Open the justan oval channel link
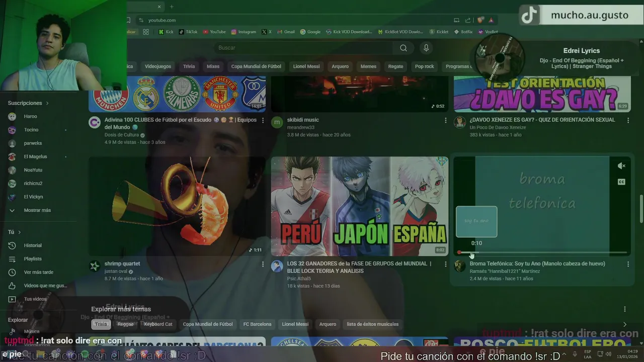 pyautogui.click(x=116, y=271)
